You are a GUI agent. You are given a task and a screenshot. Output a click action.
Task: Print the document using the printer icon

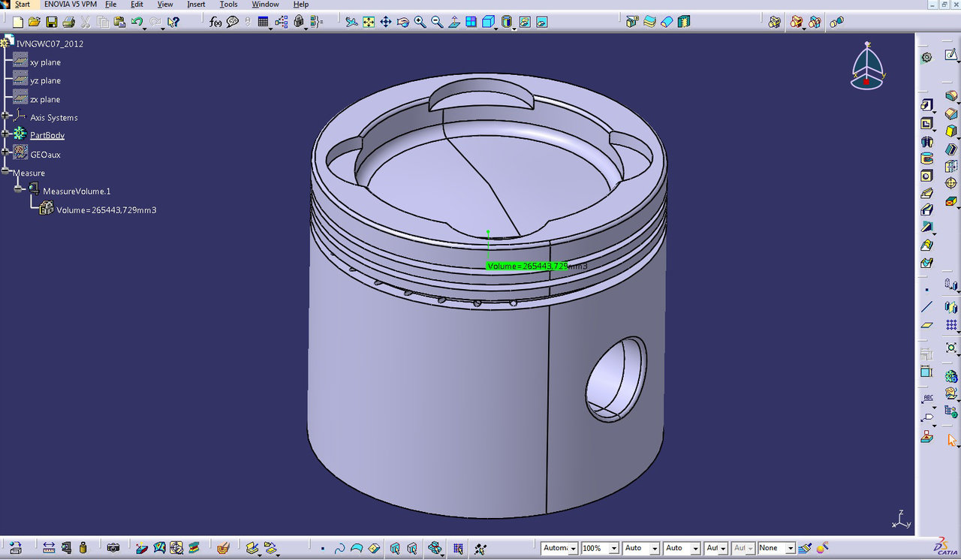pos(68,23)
